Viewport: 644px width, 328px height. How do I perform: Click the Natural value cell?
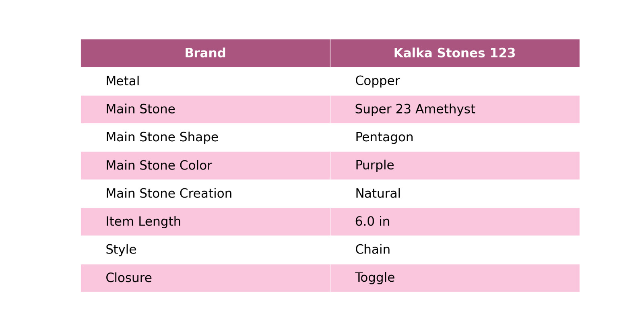pyautogui.click(x=455, y=194)
